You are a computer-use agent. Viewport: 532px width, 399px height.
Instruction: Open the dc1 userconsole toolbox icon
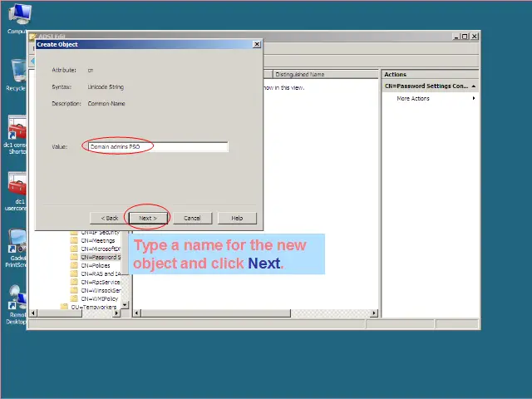[18, 185]
